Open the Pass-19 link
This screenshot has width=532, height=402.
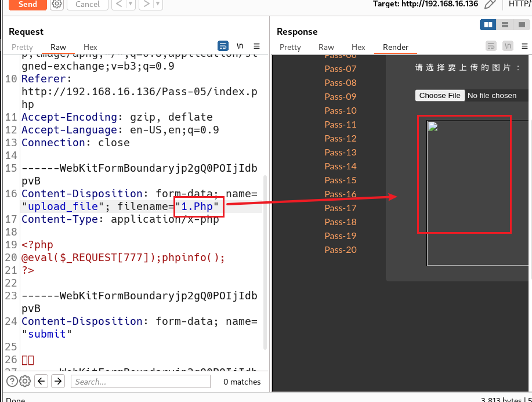[x=341, y=236]
